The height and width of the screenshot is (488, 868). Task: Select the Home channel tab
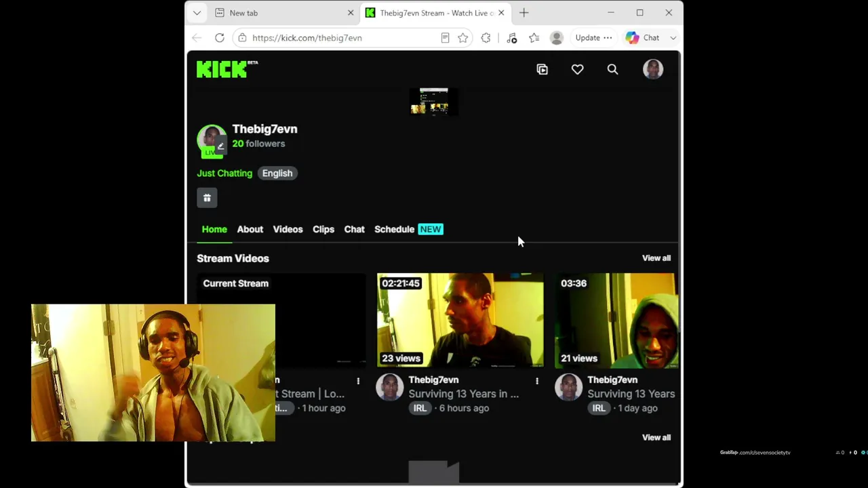pos(214,229)
